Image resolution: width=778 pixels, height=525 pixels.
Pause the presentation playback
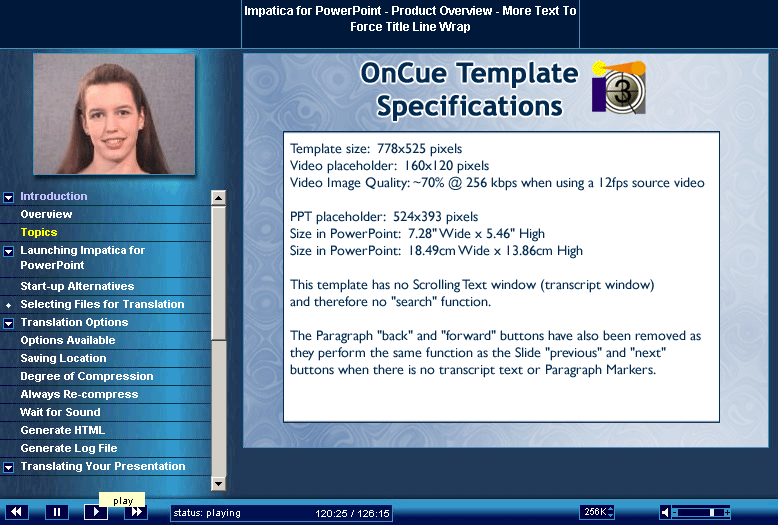pos(57,512)
